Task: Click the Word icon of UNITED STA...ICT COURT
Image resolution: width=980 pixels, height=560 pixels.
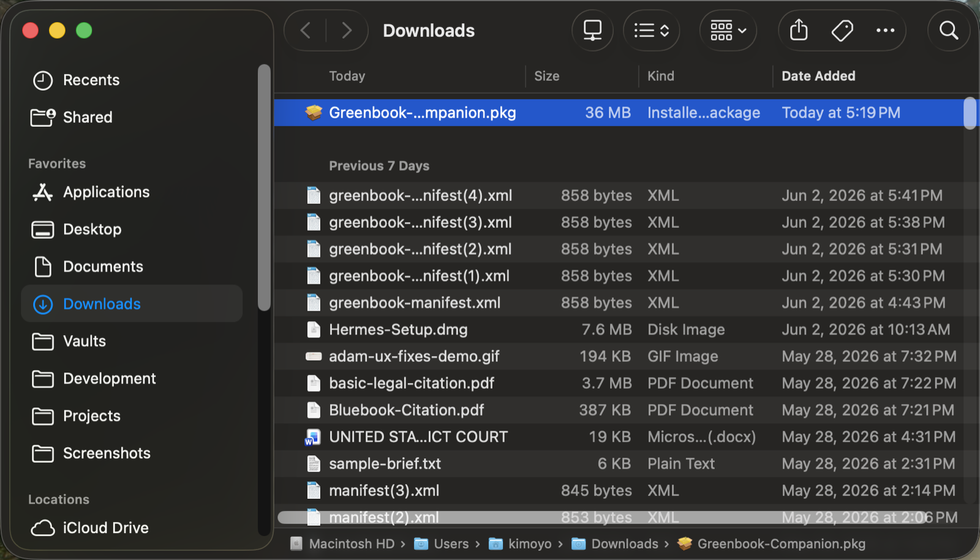Action: tap(313, 437)
